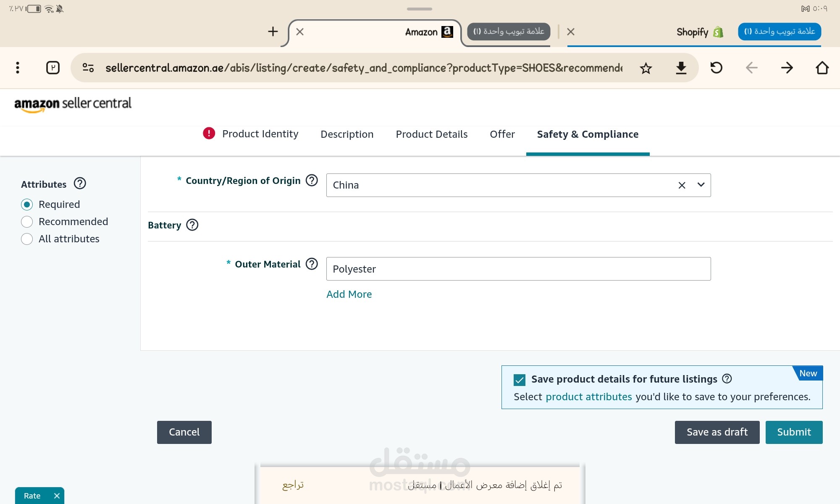The image size is (840, 504).
Task: Click the Outer Material text field
Action: click(518, 269)
